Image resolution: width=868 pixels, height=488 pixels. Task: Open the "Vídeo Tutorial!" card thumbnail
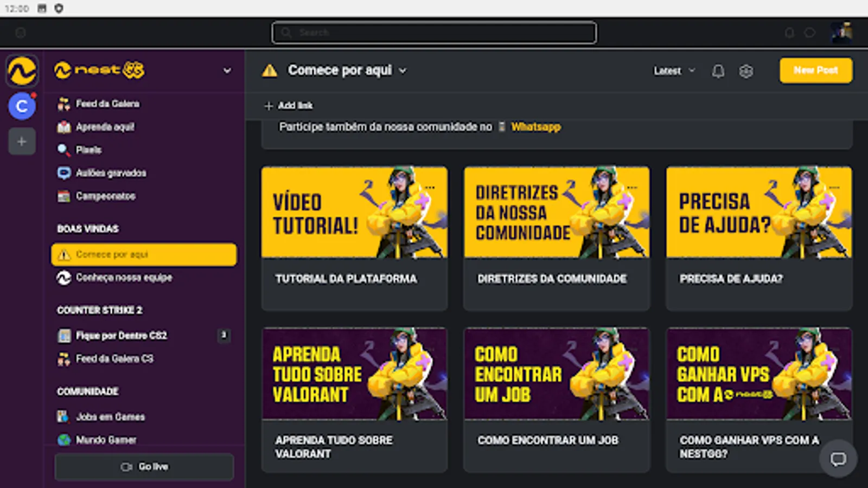(355, 212)
